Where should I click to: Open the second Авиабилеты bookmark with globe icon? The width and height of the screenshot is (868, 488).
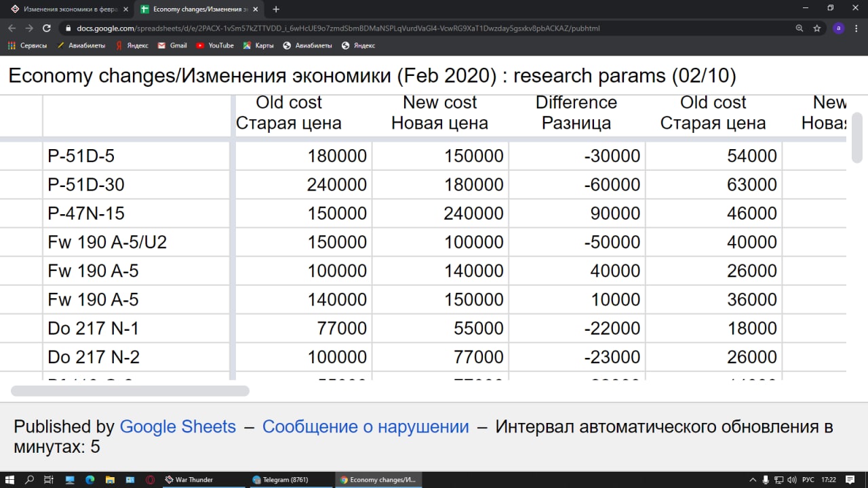(x=307, y=45)
